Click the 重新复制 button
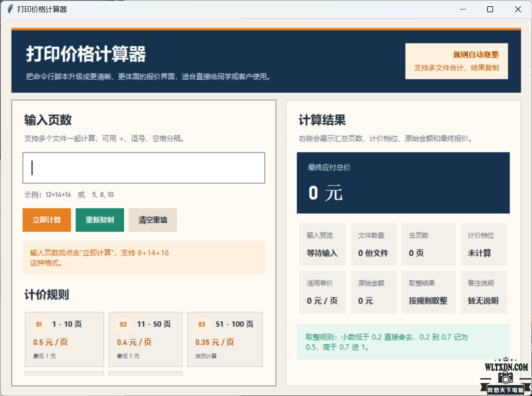The image size is (532, 396). click(x=99, y=220)
